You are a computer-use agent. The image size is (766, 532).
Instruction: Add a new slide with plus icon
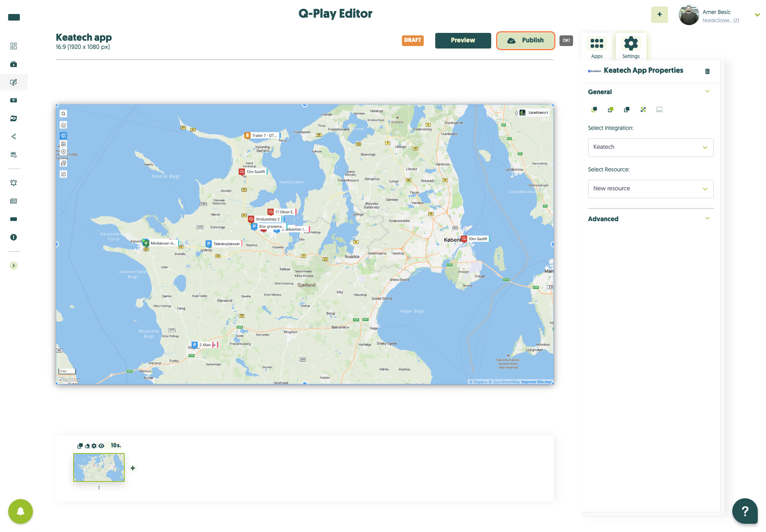click(x=132, y=468)
